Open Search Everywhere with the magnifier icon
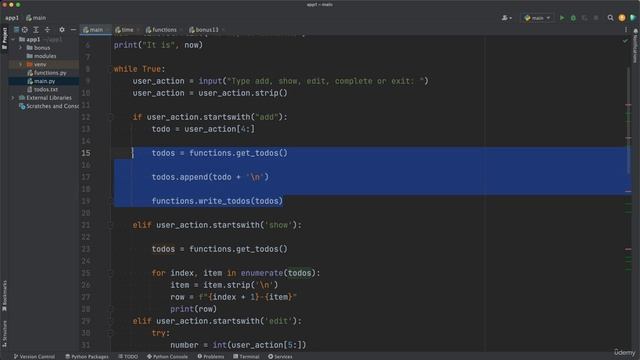 coord(610,18)
